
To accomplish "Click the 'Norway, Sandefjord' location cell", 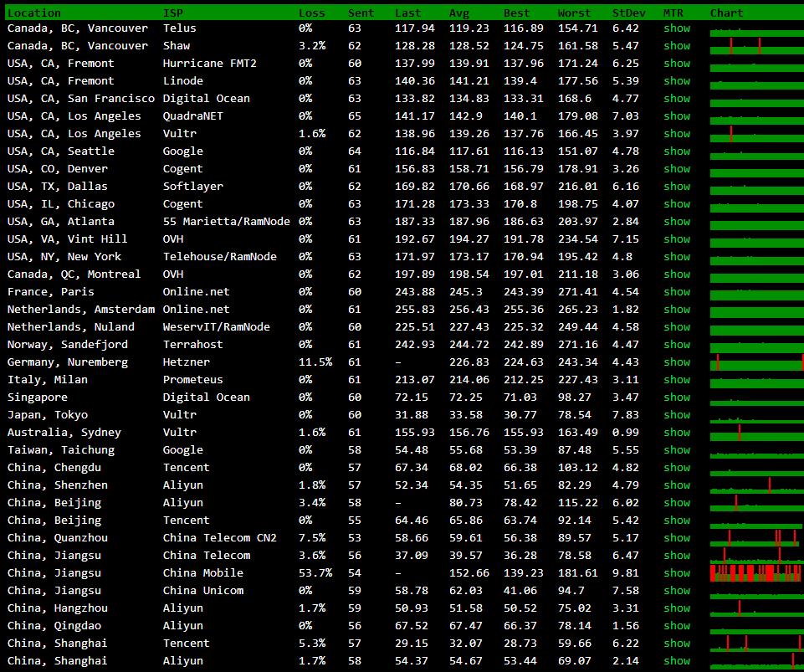I will [68, 344].
